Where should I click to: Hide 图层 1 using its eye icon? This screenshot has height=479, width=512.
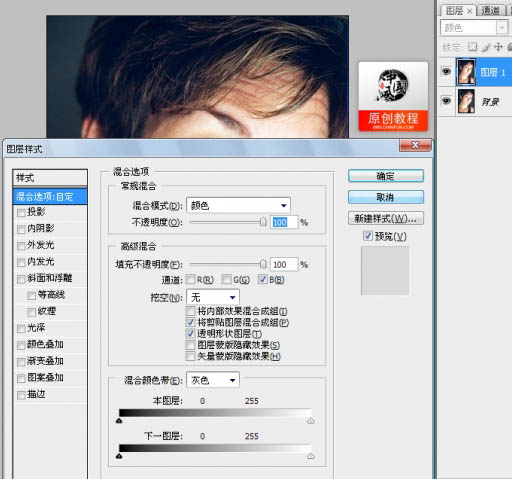pos(447,71)
